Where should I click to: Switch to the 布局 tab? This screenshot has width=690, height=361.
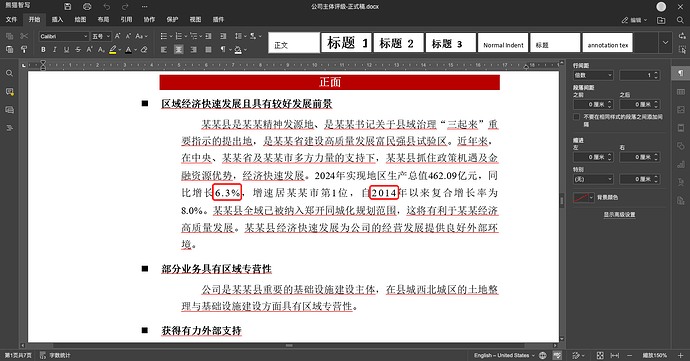pos(103,19)
